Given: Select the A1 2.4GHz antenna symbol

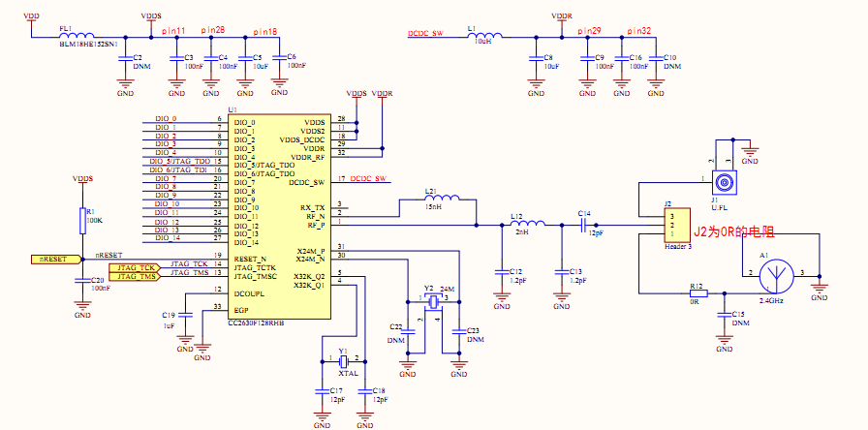Looking at the screenshot, I should click(x=778, y=276).
